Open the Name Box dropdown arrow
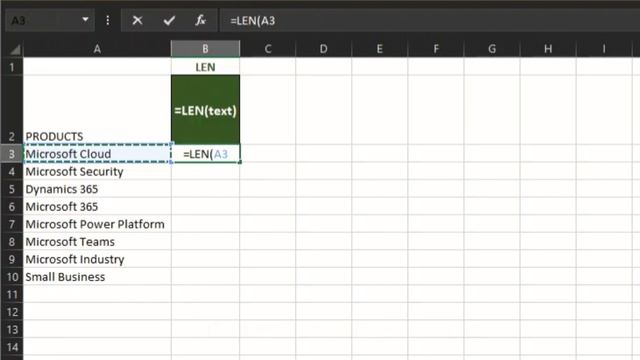 pyautogui.click(x=85, y=20)
